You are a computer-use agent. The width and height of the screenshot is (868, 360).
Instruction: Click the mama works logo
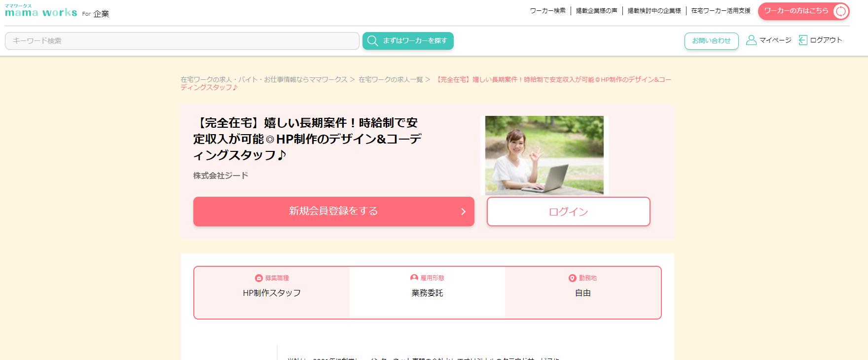pos(41,11)
